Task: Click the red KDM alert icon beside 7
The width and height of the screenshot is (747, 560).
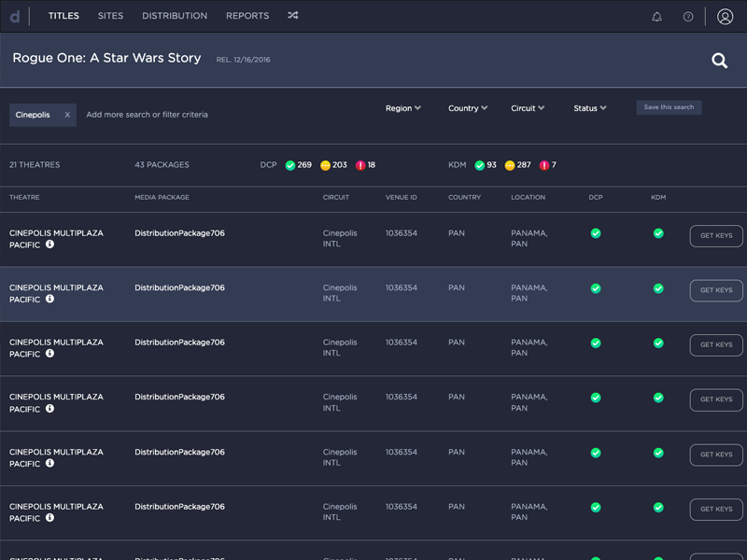Action: coord(544,165)
